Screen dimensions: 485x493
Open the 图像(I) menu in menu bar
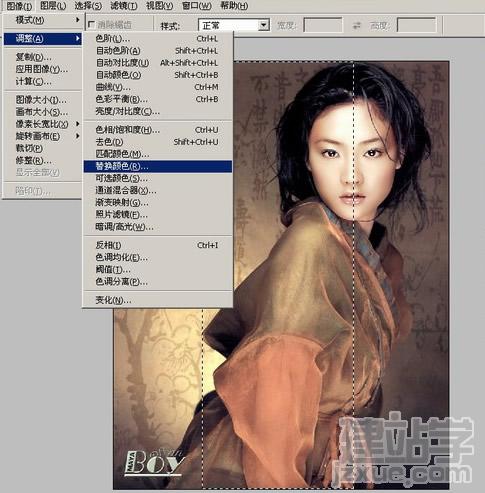coord(19,6)
